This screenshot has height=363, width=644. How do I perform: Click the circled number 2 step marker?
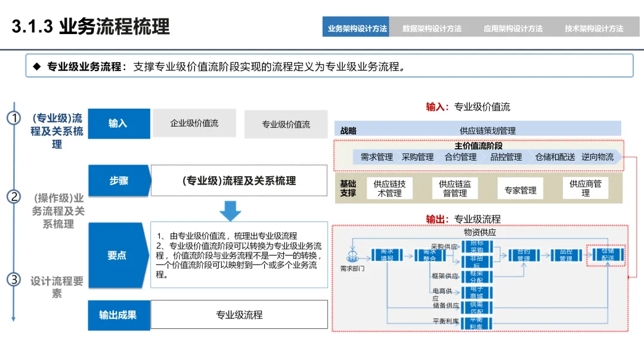tap(14, 196)
